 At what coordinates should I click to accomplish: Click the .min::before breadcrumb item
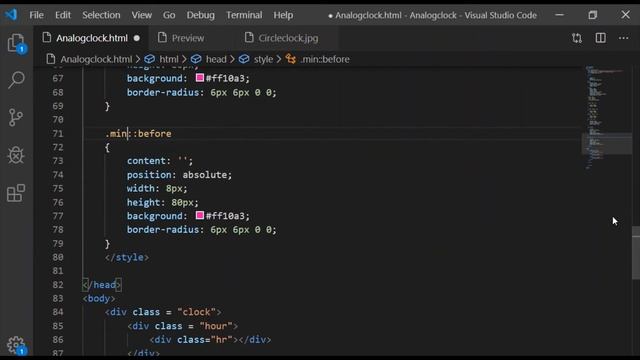[x=325, y=59]
